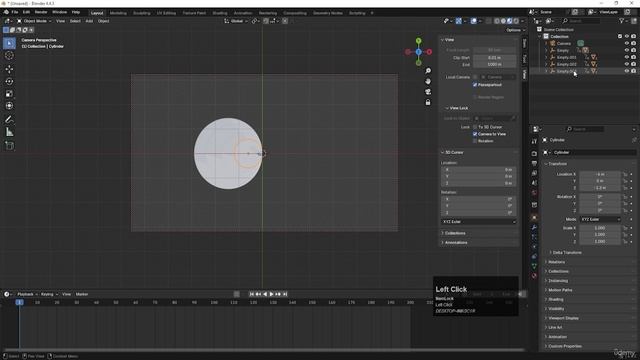640x360 pixels.
Task: Open the Object properties tab icon
Action: coord(534,217)
